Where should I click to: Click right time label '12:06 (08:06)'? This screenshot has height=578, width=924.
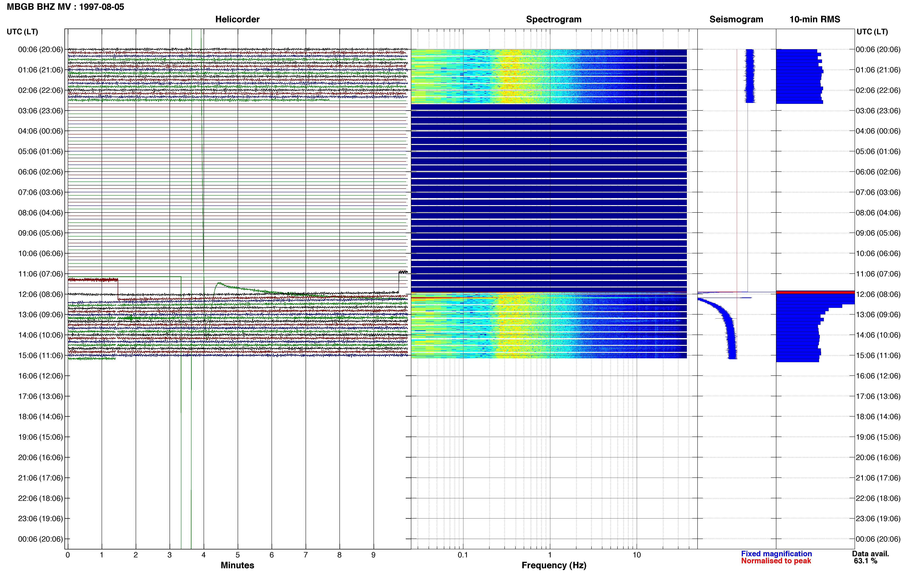pyautogui.click(x=878, y=294)
